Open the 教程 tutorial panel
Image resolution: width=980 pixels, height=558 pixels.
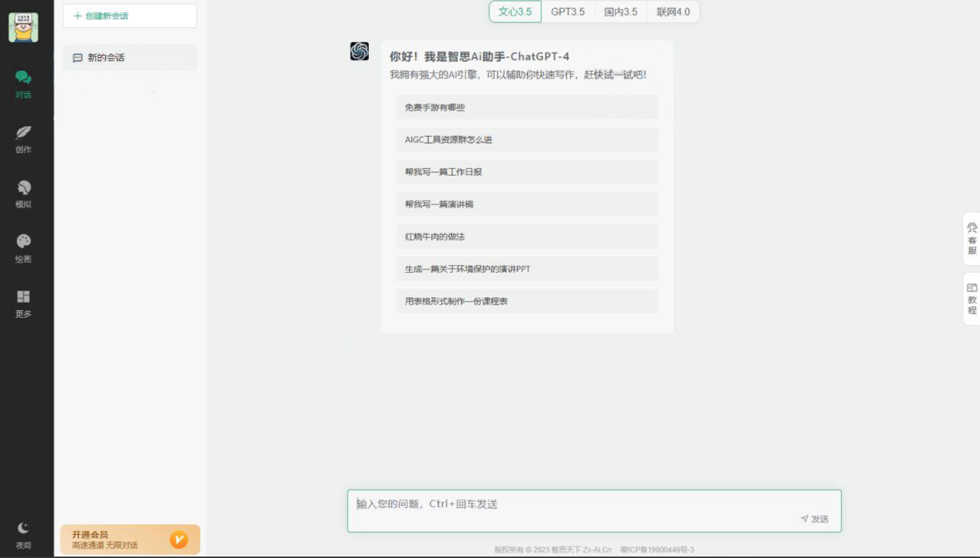972,299
